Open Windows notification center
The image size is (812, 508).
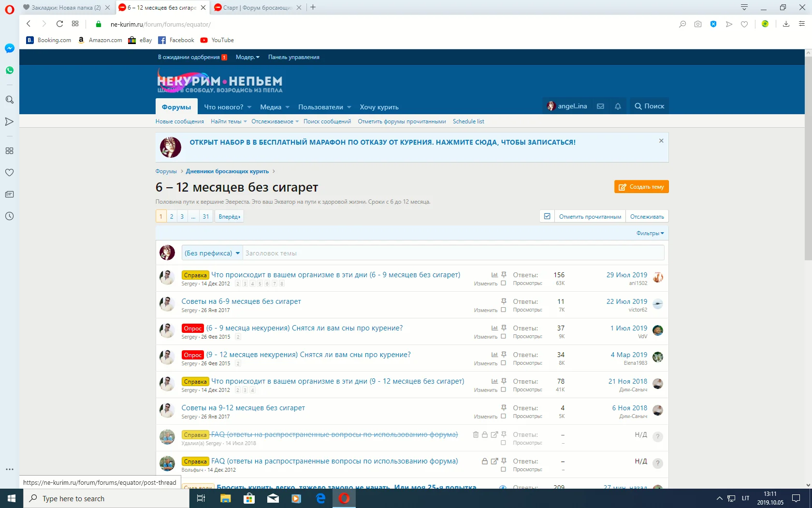(796, 498)
